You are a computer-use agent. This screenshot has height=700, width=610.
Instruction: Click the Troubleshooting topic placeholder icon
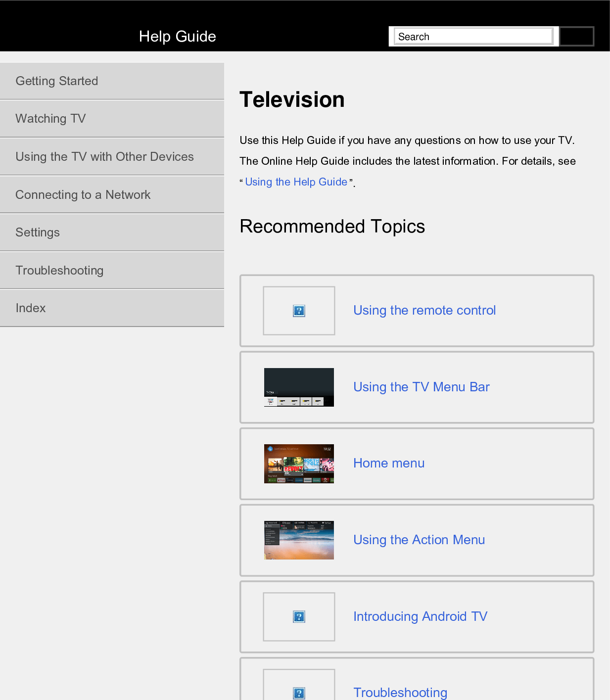(298, 693)
